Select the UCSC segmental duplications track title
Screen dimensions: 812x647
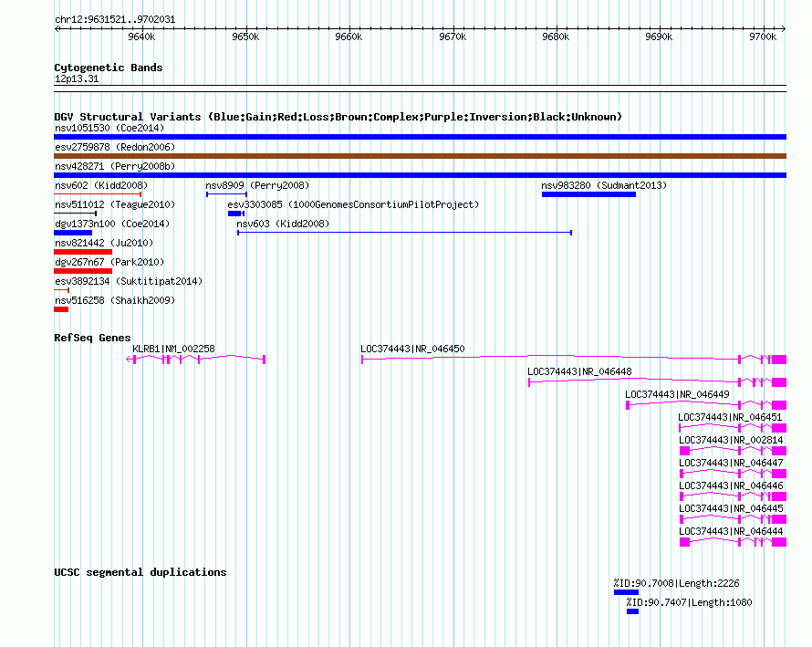(141, 572)
